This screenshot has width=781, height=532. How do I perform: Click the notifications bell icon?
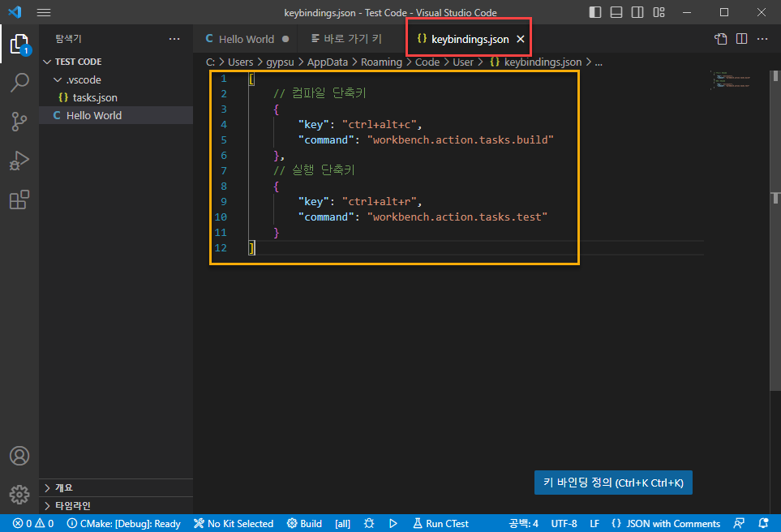[763, 524]
